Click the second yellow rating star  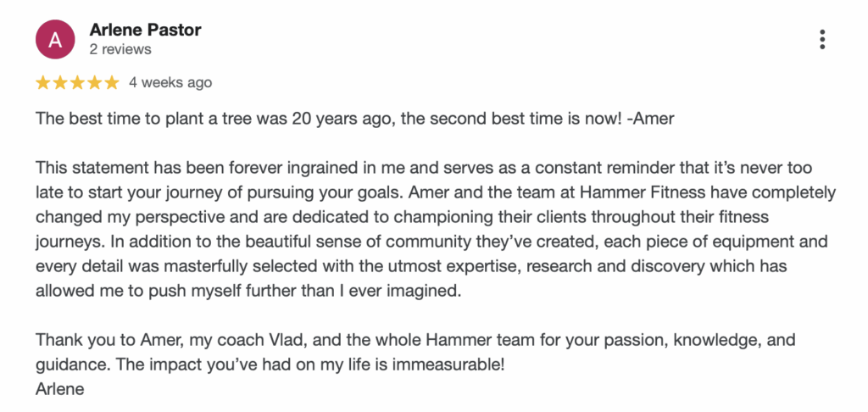tap(60, 82)
